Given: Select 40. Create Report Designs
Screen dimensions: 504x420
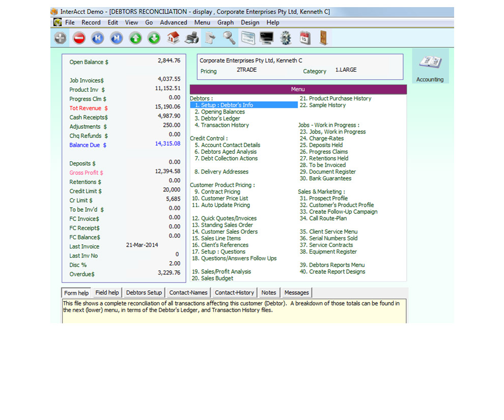Looking at the screenshot, I should [332, 272].
